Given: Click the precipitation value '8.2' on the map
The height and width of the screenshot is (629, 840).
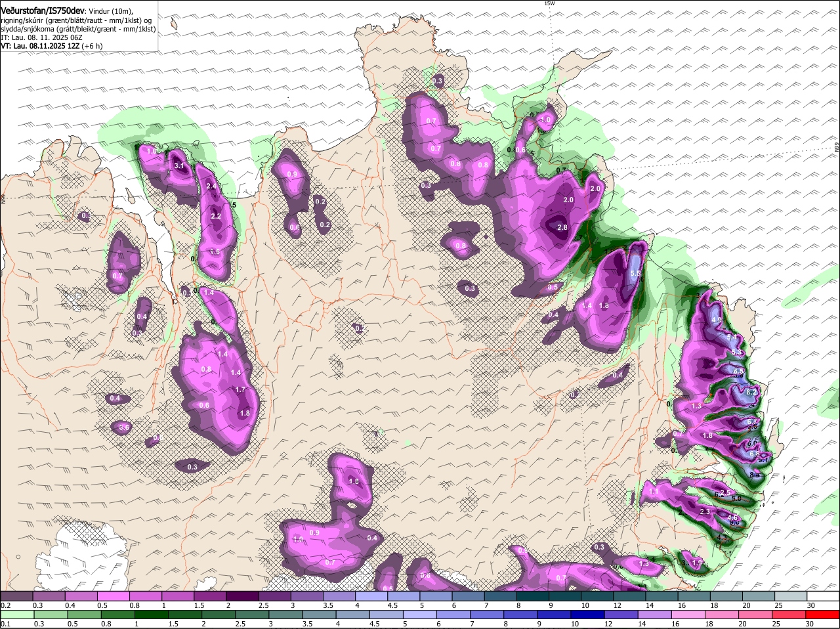Looking at the screenshot, I should click(752, 392).
